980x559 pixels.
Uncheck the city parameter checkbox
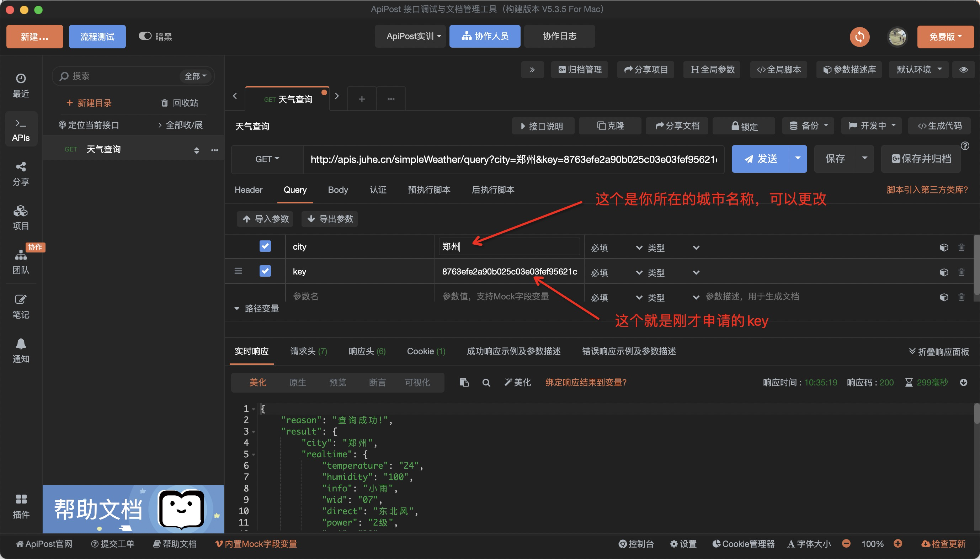tap(265, 246)
